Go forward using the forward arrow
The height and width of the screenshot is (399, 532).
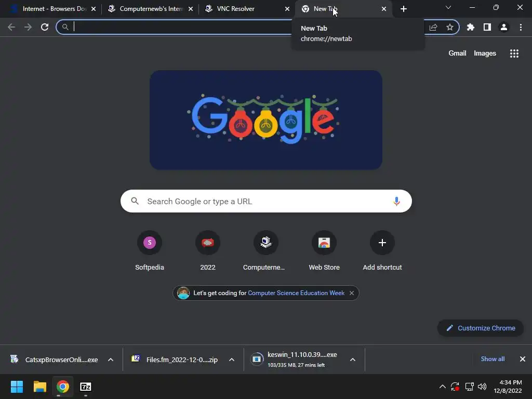[28, 27]
